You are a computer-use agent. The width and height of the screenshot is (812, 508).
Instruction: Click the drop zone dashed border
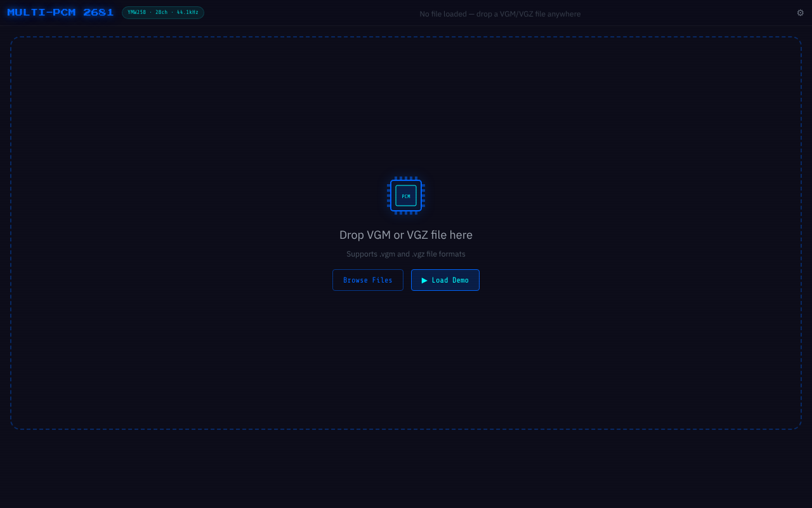(406, 37)
